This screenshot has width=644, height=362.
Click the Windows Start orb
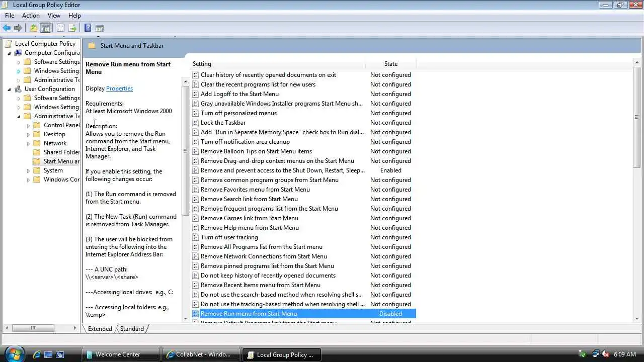14,354
